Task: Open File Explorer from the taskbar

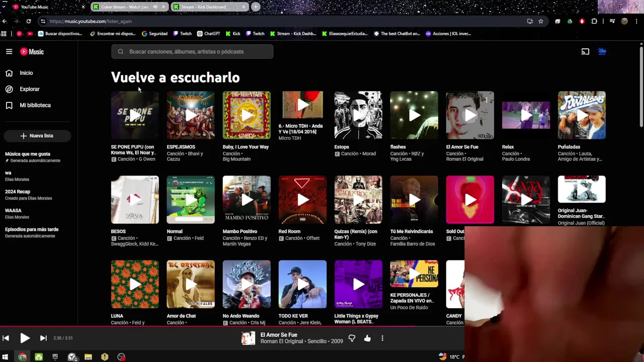Action: 88,357
